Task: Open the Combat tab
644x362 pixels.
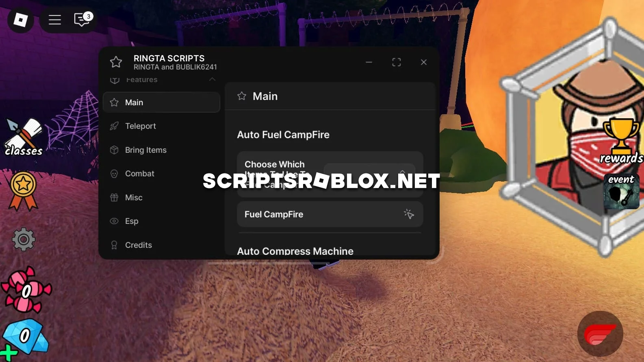Action: (x=139, y=173)
